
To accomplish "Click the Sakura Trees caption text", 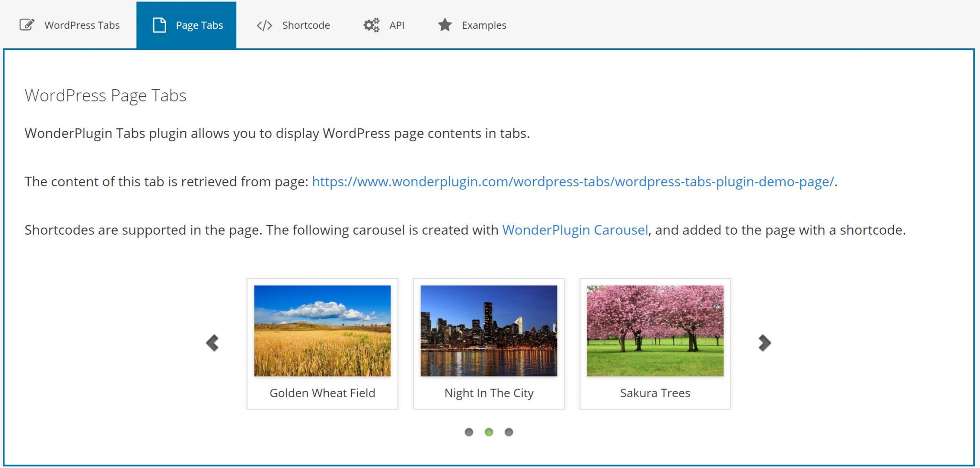I will click(x=655, y=393).
